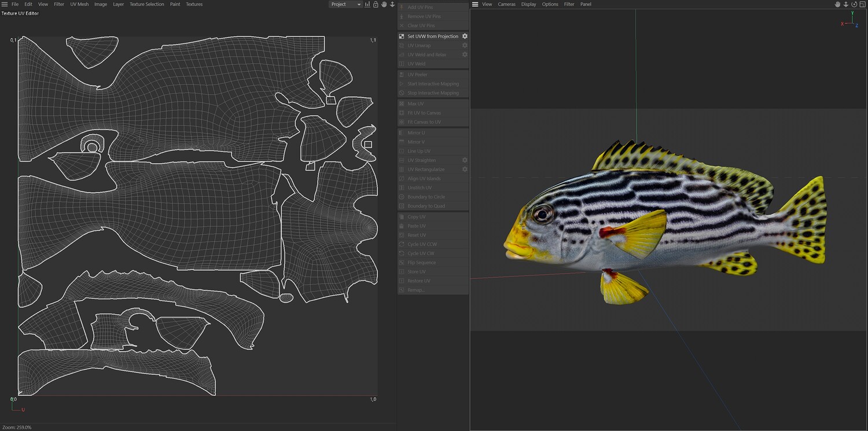Open settings gear for UV Straighten
The image size is (868, 431).
point(464,160)
